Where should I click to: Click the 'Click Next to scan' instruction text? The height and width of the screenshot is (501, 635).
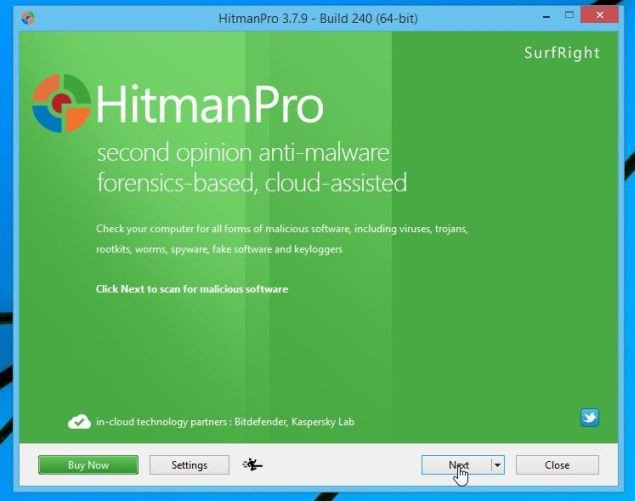(x=192, y=289)
